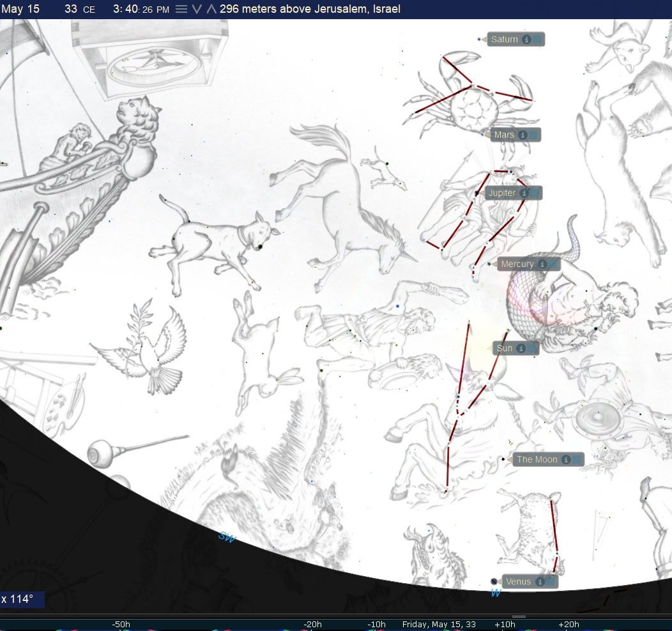
Task: Click the info icon beside Venus
Action: (x=540, y=582)
